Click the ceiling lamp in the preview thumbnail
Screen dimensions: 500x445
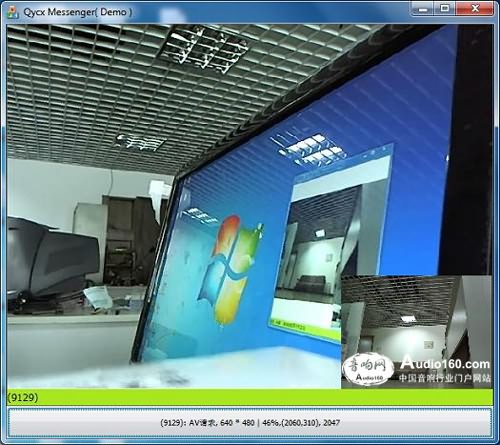click(x=408, y=319)
